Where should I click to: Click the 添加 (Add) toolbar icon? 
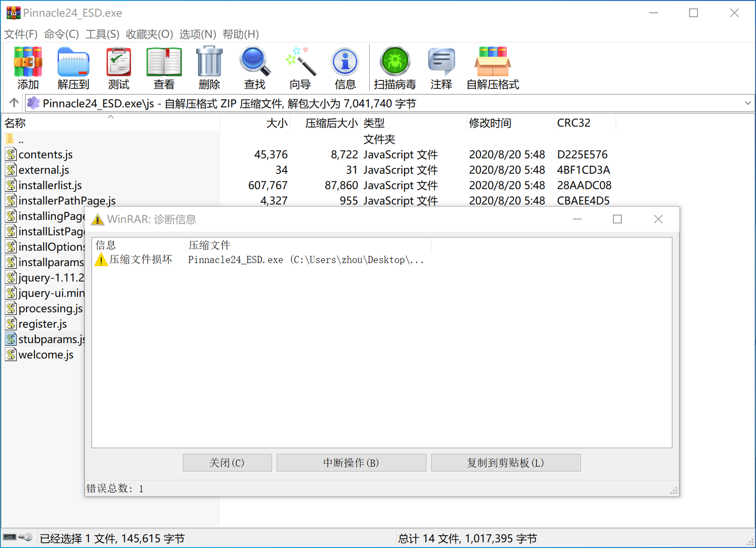[28, 62]
